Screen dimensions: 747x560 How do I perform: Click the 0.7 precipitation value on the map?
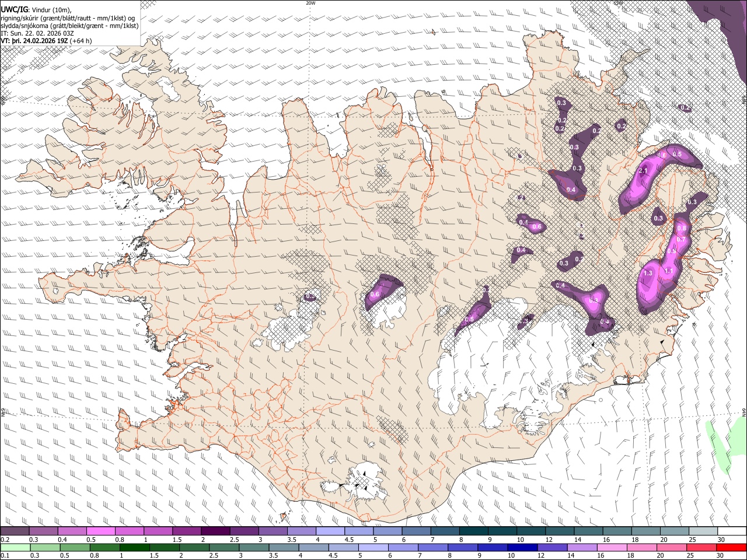(680, 239)
